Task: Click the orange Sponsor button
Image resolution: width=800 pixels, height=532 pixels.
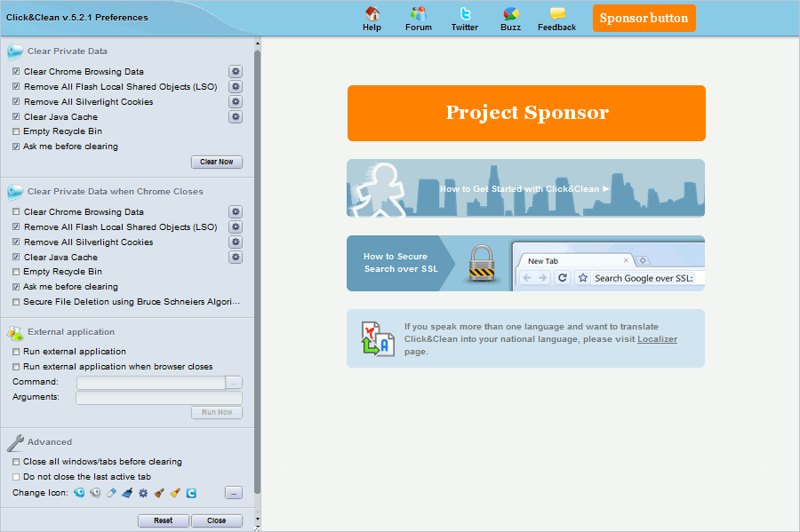Action: coord(644,19)
